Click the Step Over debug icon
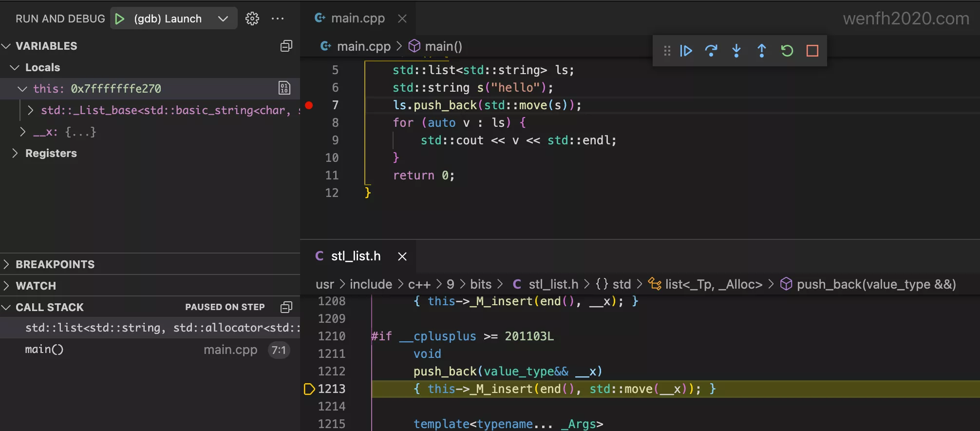Image resolution: width=980 pixels, height=431 pixels. click(x=711, y=51)
